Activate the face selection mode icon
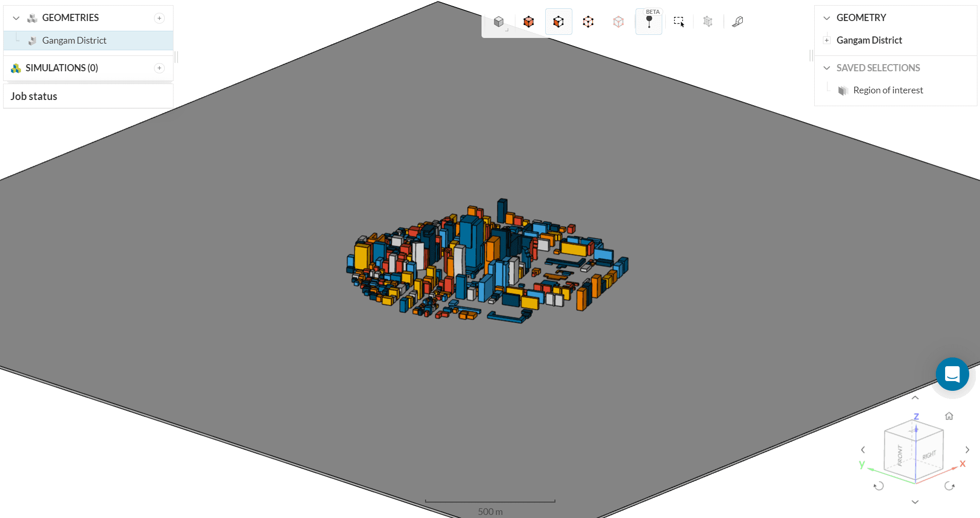980x518 pixels. (x=559, y=22)
